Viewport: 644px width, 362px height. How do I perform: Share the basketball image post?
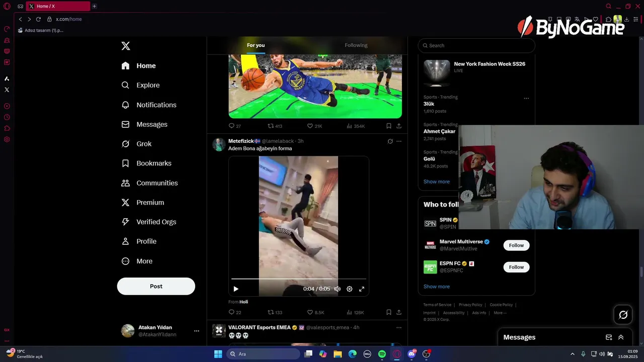click(399, 126)
